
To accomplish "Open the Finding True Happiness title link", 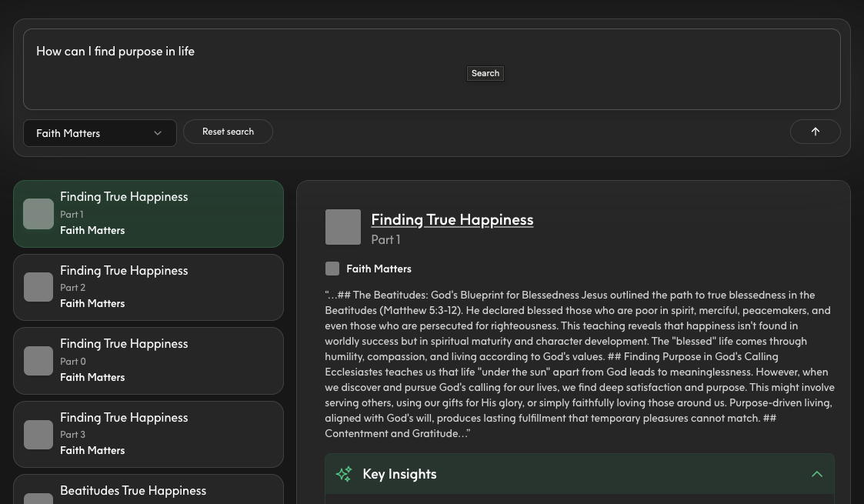I will click(452, 220).
